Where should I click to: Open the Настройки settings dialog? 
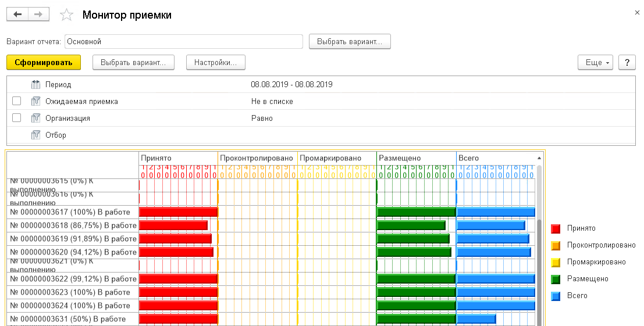click(x=215, y=63)
